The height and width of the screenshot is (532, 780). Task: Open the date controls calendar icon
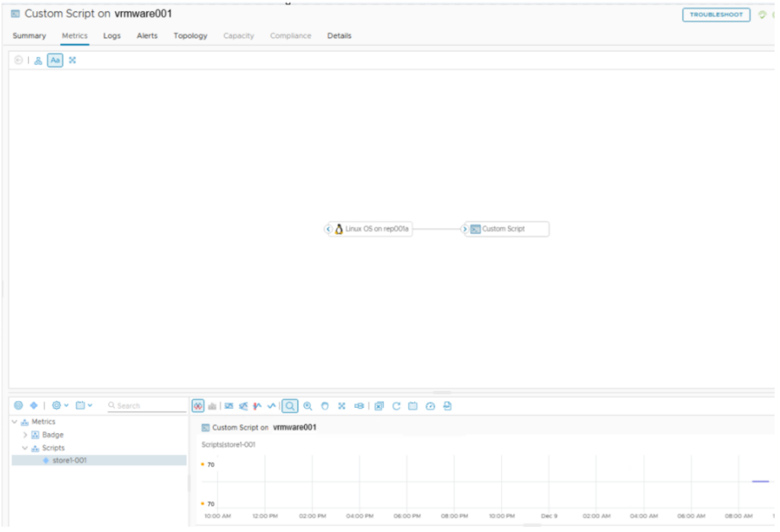[413, 406]
